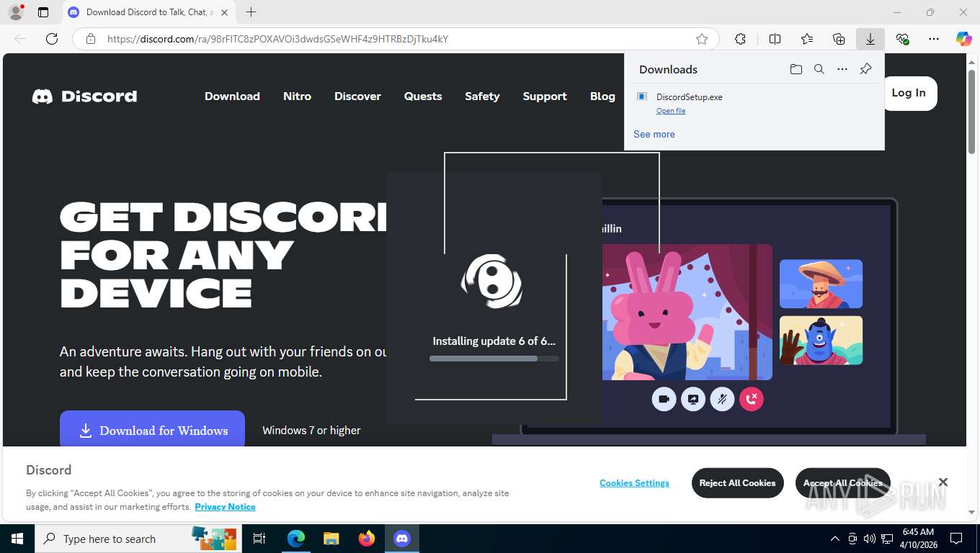Close the Download Discord tab

(224, 12)
